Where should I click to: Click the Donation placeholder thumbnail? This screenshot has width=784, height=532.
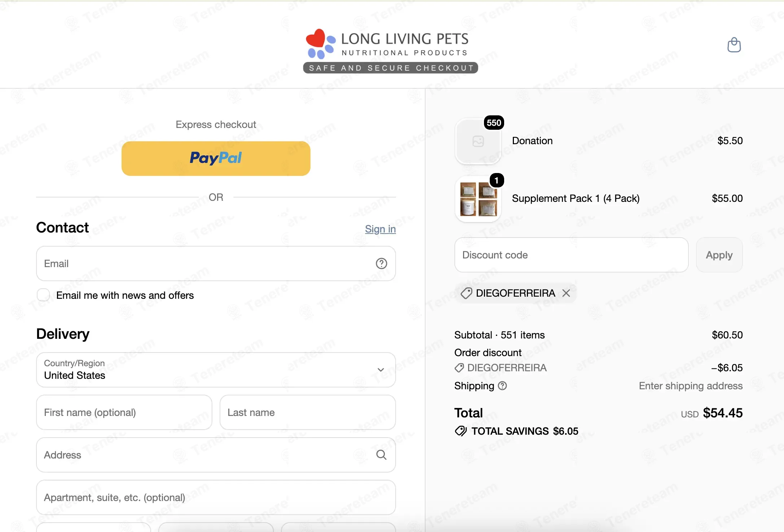tap(478, 141)
